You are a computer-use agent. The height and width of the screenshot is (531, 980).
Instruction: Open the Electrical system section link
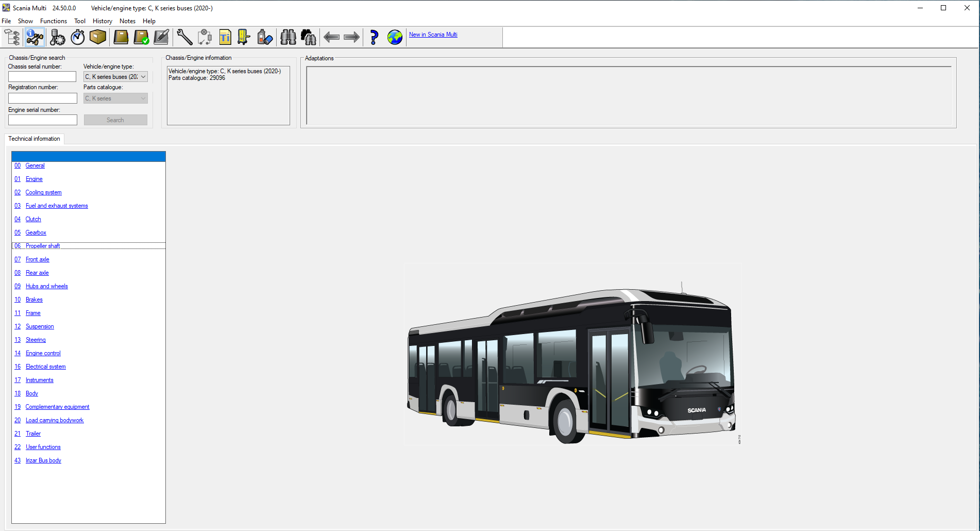point(45,367)
